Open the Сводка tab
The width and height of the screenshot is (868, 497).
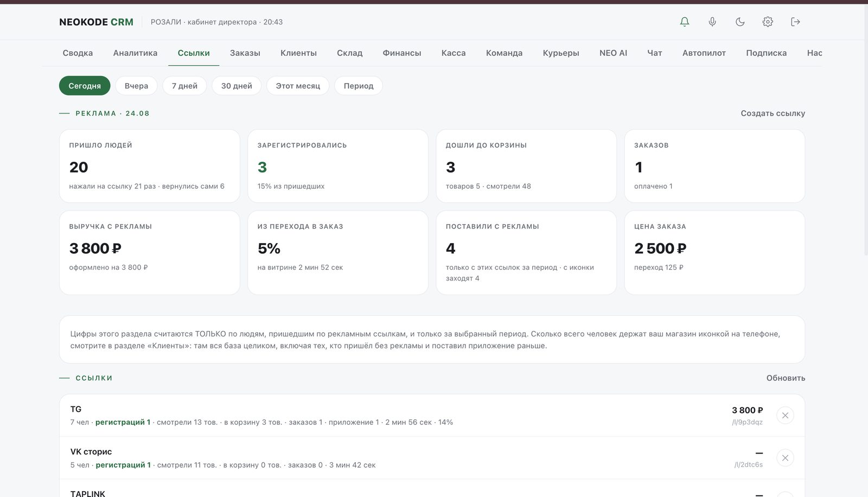[x=78, y=53]
